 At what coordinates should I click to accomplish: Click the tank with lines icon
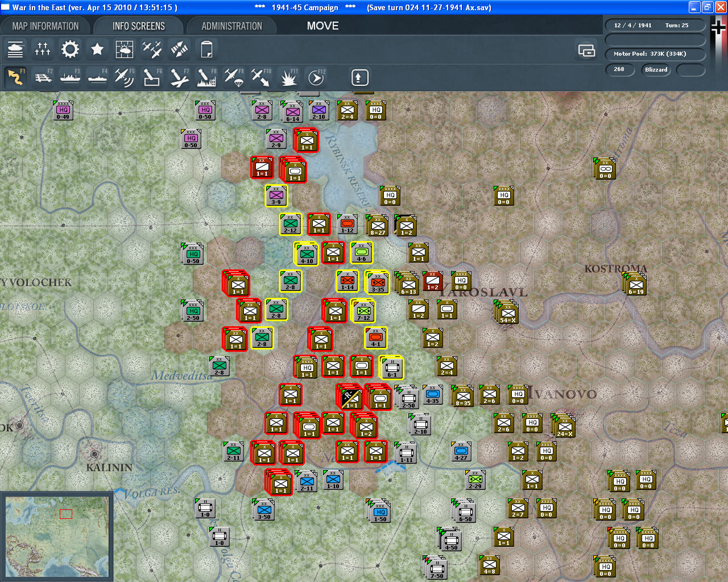tap(15, 49)
